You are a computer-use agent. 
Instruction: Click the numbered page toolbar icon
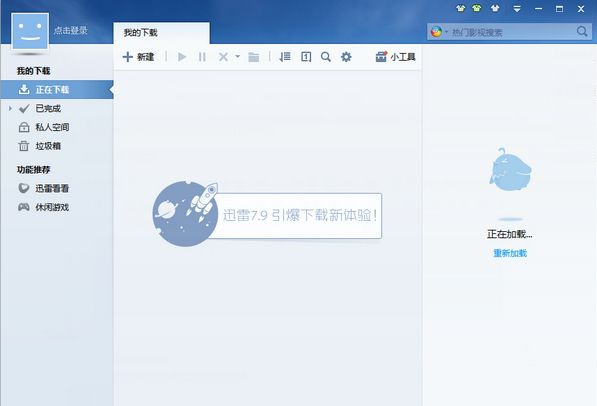pyautogui.click(x=306, y=57)
